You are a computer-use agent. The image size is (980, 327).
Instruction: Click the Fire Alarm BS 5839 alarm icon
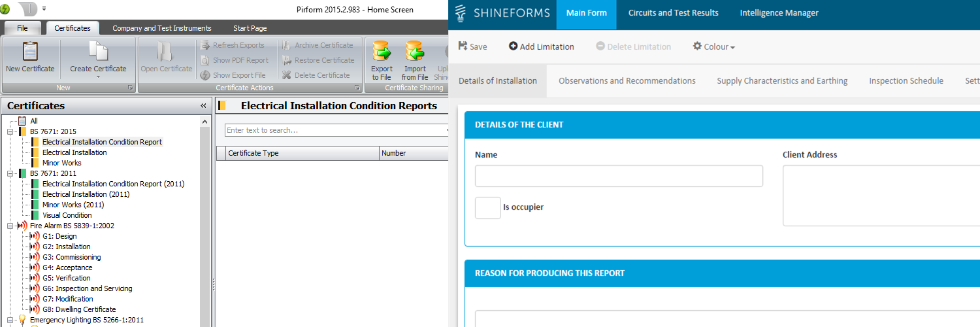22,226
